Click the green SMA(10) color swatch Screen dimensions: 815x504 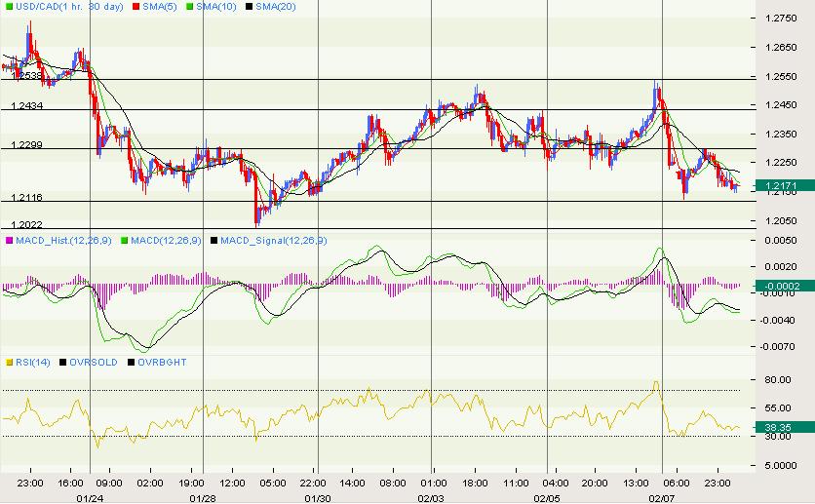click(190, 7)
